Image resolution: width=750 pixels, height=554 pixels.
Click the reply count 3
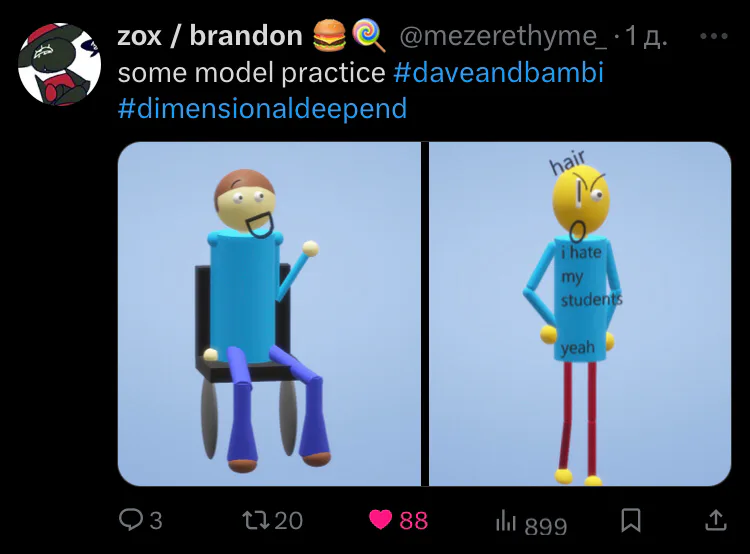pyautogui.click(x=156, y=521)
